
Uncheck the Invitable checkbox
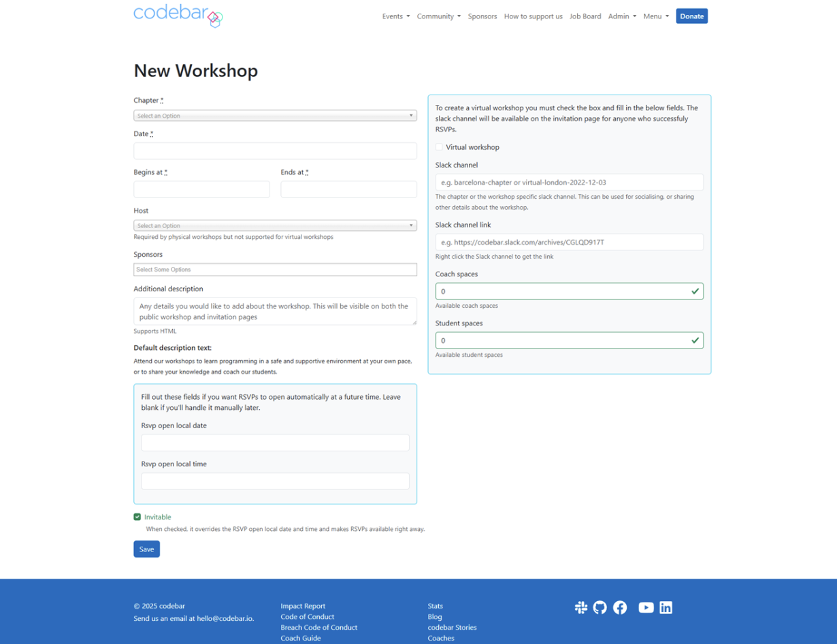(137, 517)
